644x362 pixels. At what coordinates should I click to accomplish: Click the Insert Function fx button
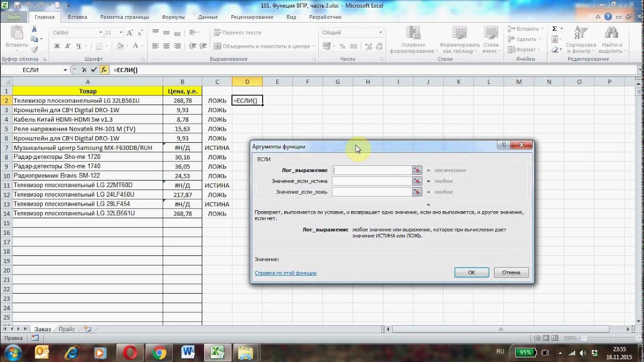pos(104,70)
